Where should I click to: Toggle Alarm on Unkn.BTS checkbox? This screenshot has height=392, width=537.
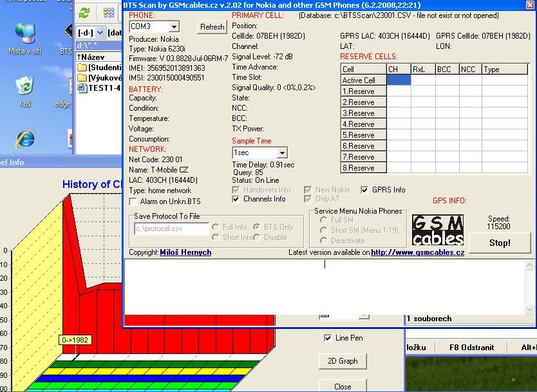tap(133, 201)
